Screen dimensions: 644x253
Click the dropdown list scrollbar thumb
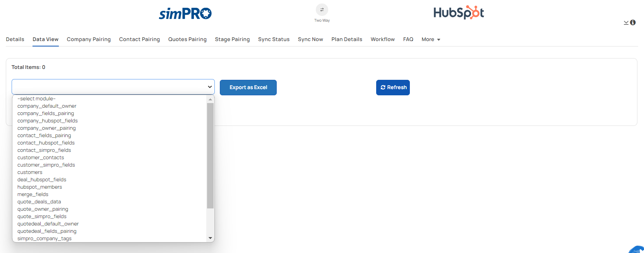click(x=211, y=156)
